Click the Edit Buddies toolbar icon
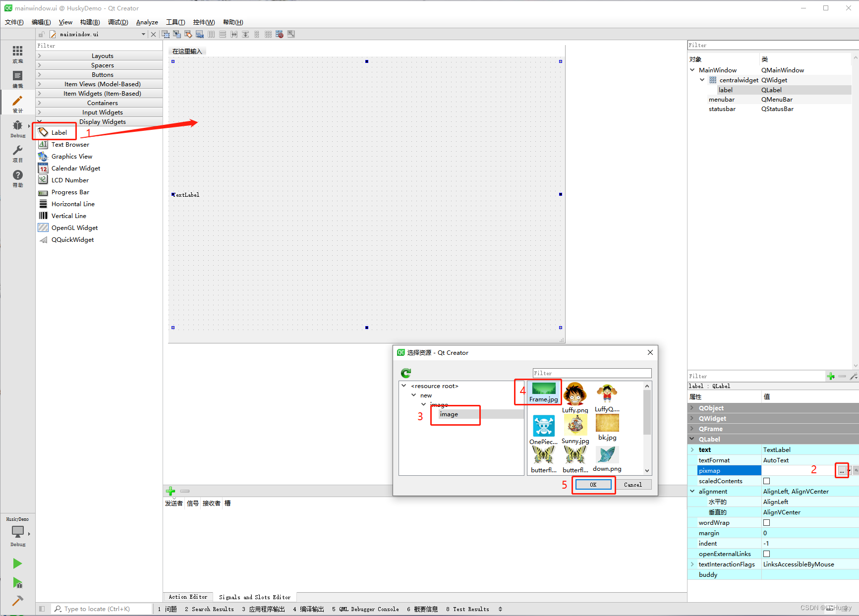The height and width of the screenshot is (616, 859). tap(188, 34)
